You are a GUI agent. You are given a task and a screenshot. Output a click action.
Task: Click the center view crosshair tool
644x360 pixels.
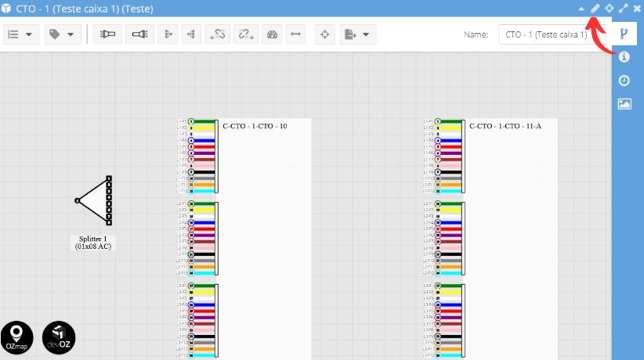tap(325, 34)
